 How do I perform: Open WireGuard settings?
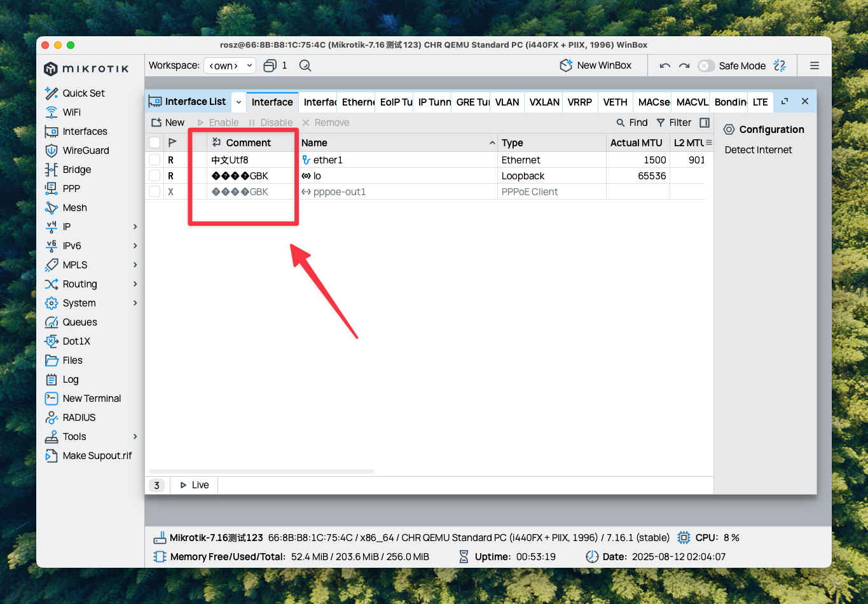point(77,150)
